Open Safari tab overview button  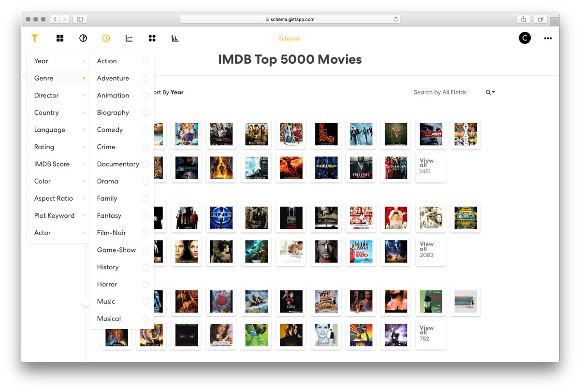coord(540,19)
